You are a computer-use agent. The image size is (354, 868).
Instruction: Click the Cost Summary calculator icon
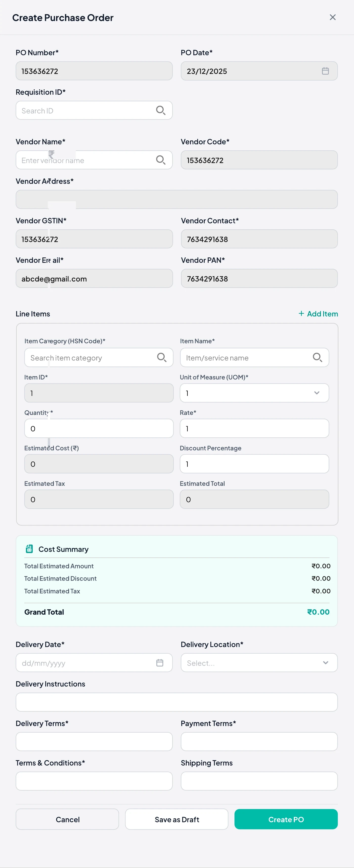[x=29, y=549]
